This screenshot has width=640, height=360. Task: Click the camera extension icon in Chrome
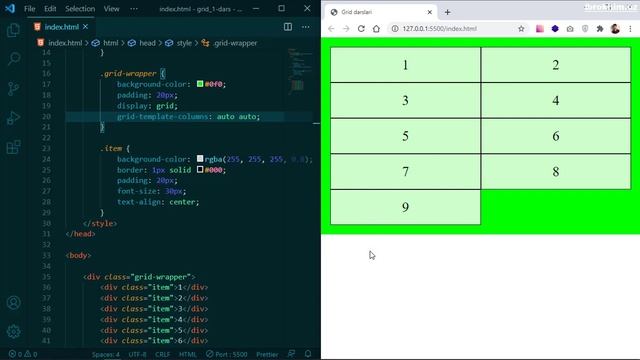[x=570, y=29]
